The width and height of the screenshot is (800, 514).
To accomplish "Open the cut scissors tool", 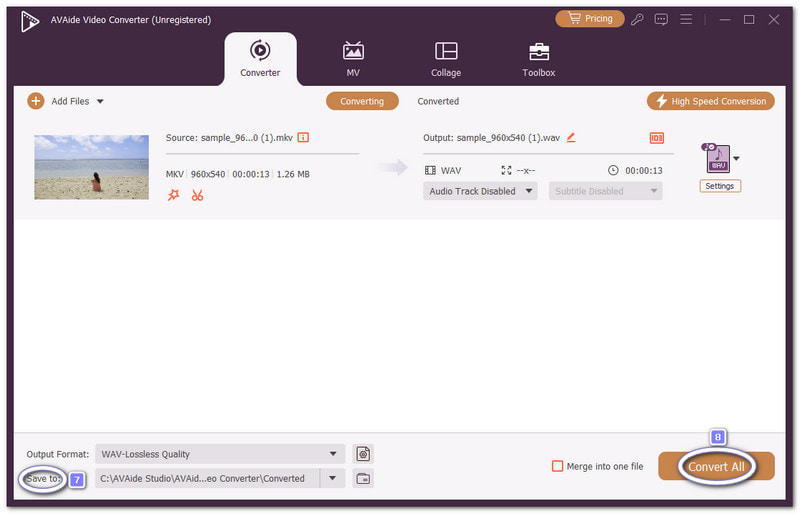I will pyautogui.click(x=197, y=195).
